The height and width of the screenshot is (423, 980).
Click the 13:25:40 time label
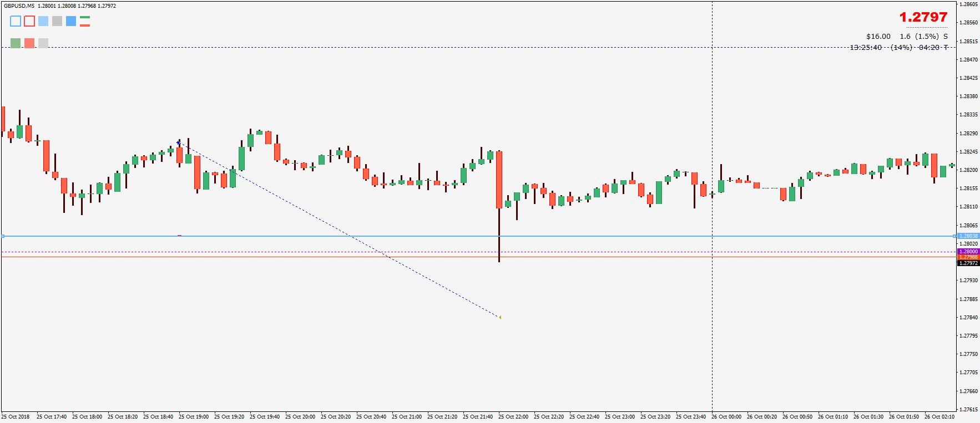[x=866, y=48]
